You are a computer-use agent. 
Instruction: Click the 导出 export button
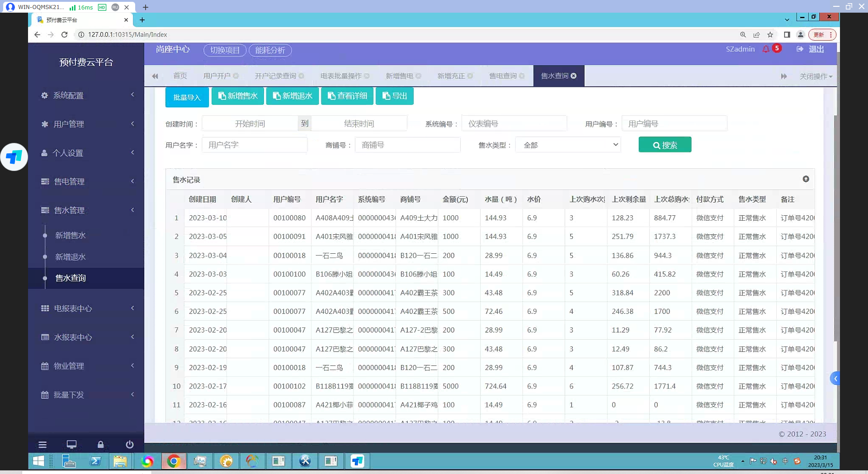(x=394, y=96)
